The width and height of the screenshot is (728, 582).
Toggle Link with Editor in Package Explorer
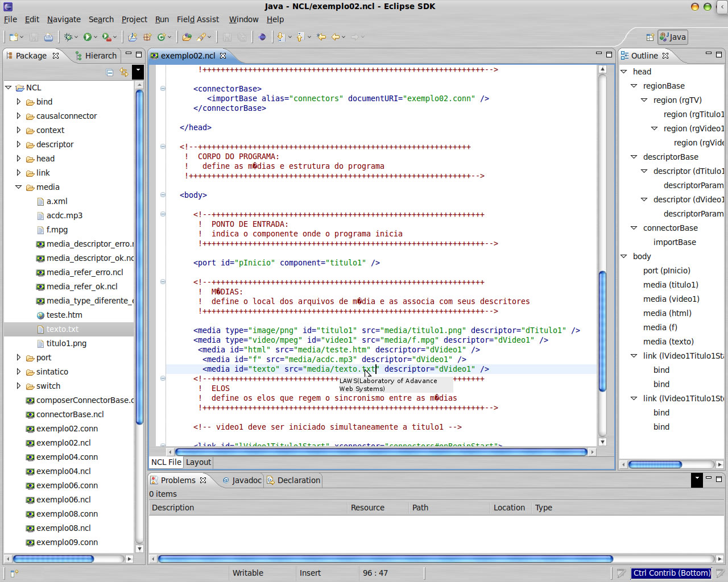click(123, 72)
